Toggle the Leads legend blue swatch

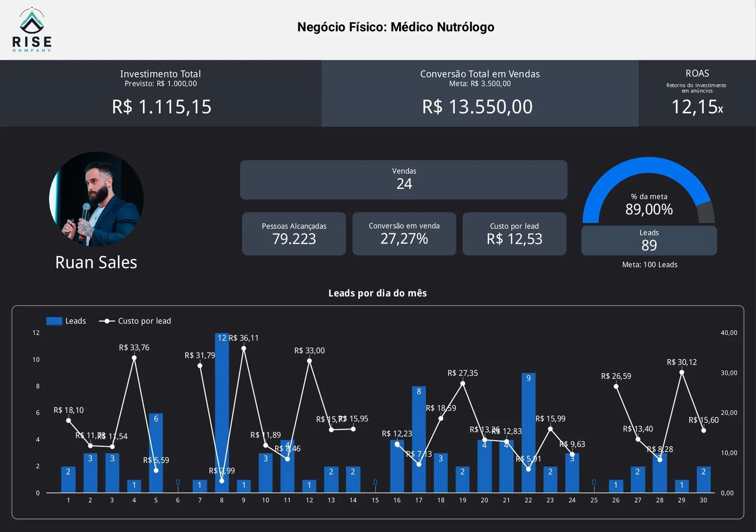click(x=54, y=321)
